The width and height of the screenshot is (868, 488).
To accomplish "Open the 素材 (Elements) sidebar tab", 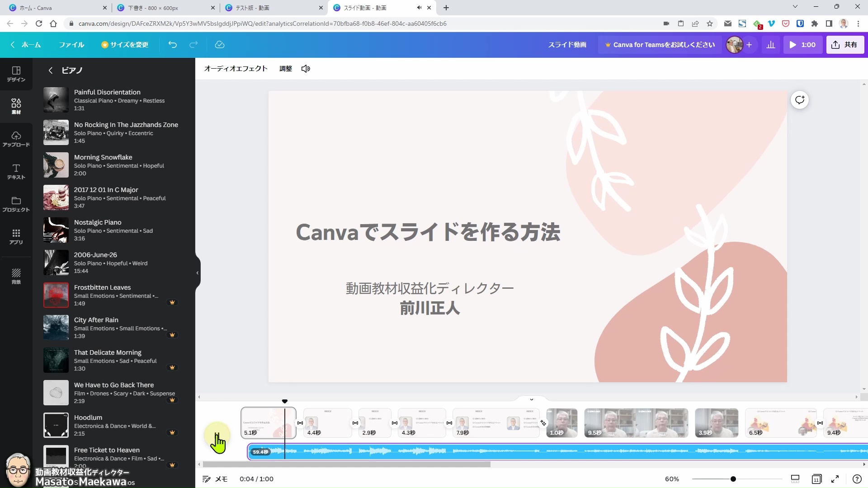I will [16, 106].
